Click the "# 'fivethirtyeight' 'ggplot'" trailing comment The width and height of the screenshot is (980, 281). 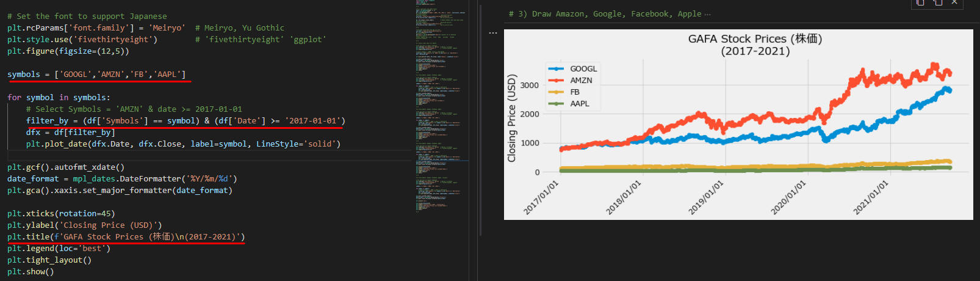tap(261, 40)
